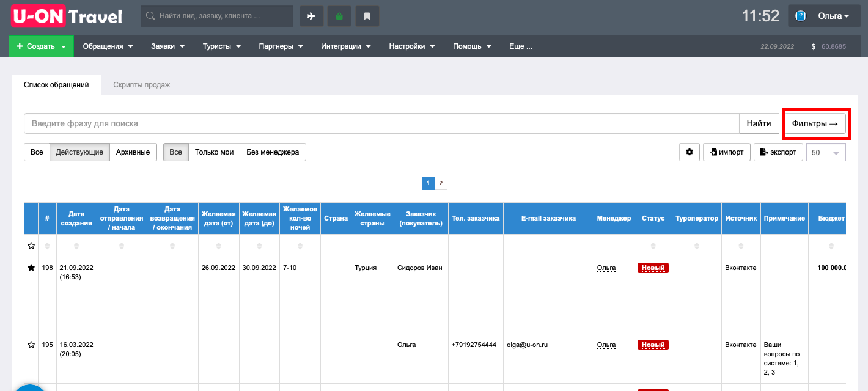The image size is (868, 391).
Task: Click the Найти button
Action: (759, 123)
